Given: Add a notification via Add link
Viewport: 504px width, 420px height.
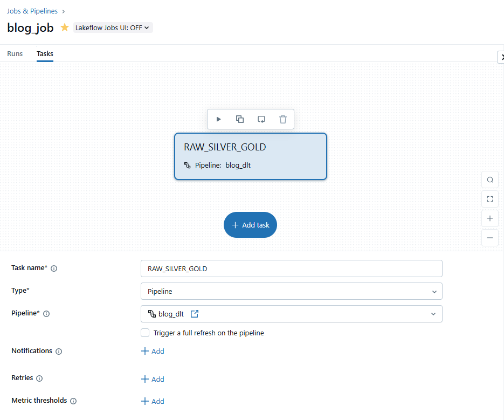Looking at the screenshot, I should (x=153, y=351).
